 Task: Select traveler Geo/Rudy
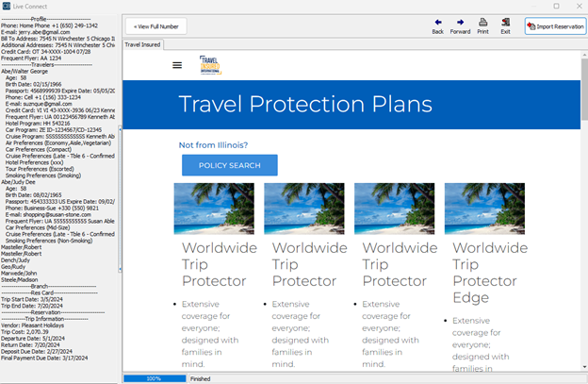13,267
